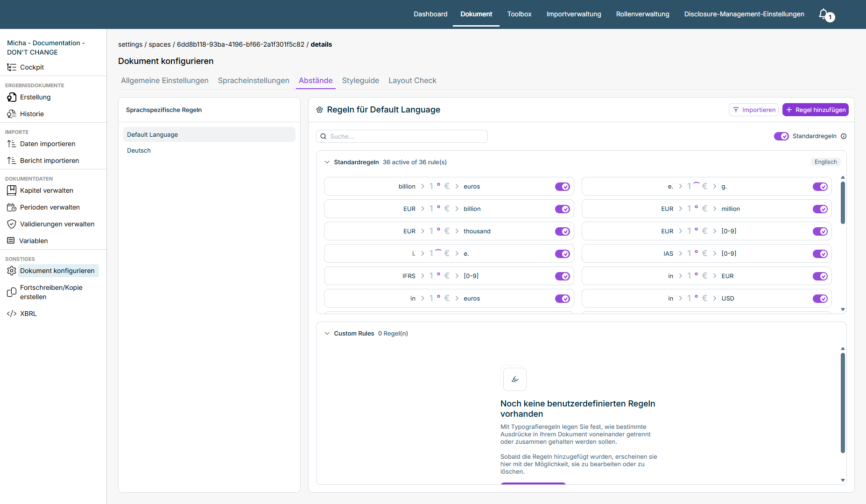Click the Kapitel verwalten bookmark icon
Screen dimensions: 866x504
pyautogui.click(x=12, y=190)
